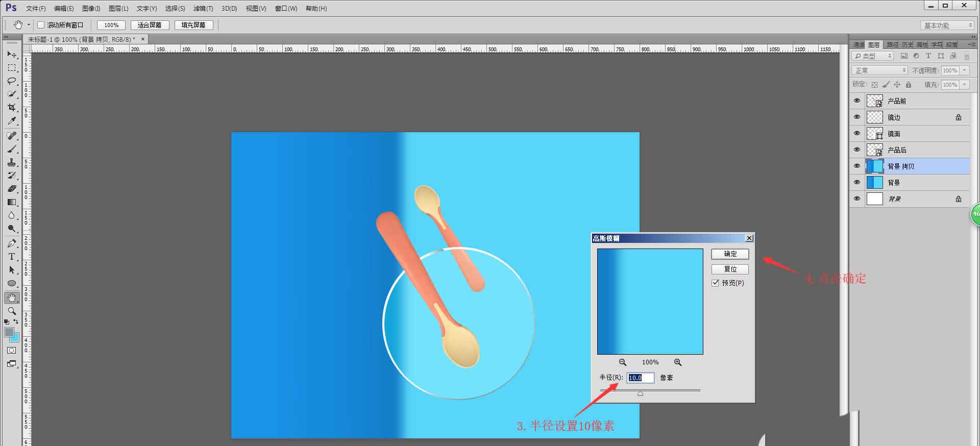
Task: Switch to the 路径 tab
Action: click(x=892, y=45)
